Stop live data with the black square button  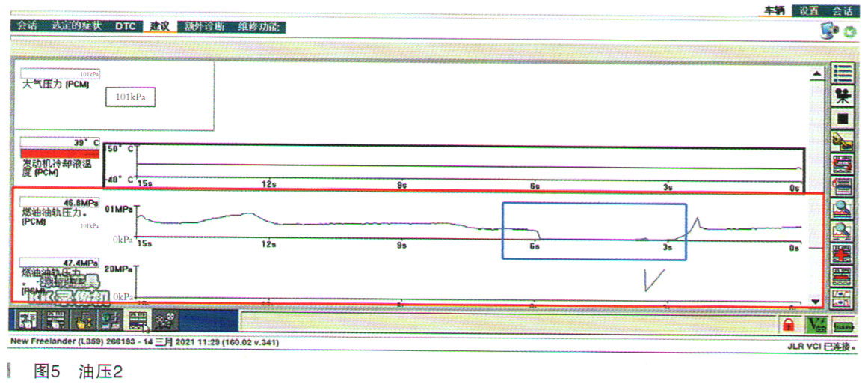[843, 118]
